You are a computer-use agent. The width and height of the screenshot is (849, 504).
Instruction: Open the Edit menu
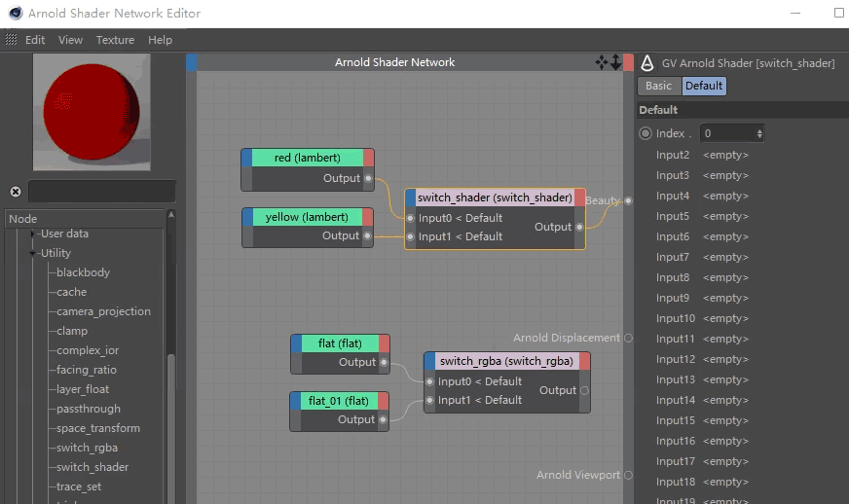(35, 40)
